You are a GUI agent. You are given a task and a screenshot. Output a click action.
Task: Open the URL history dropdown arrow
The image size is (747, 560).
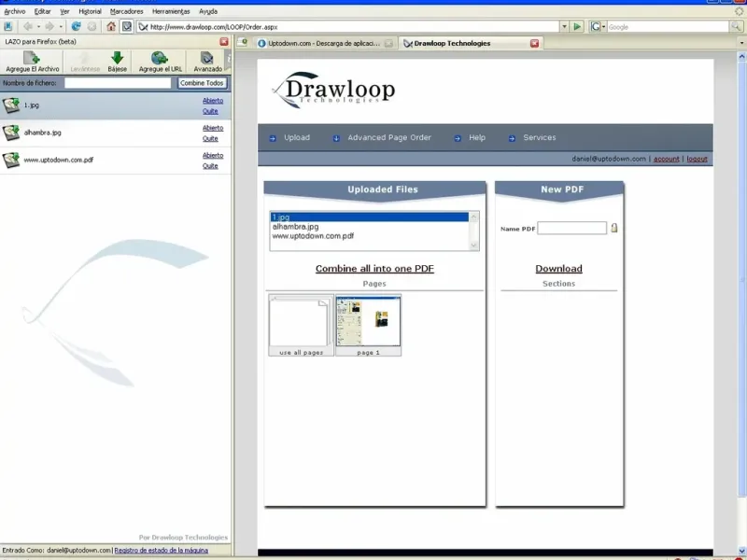(x=564, y=27)
